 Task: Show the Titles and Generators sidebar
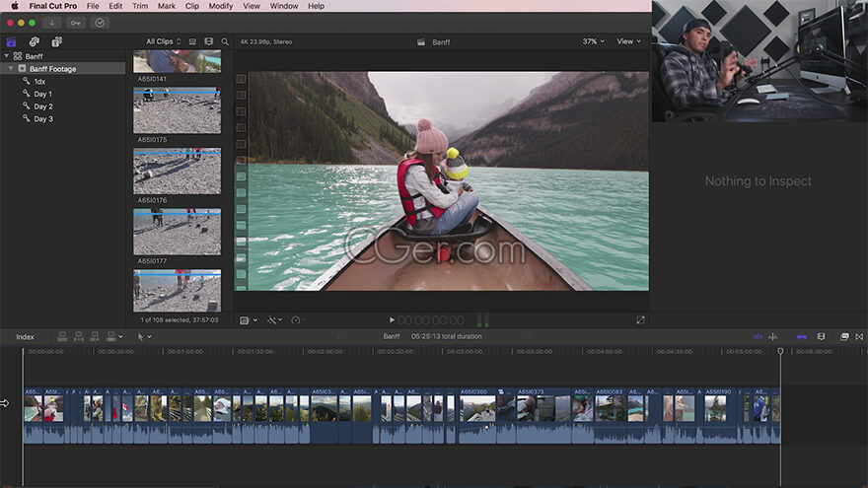click(57, 41)
